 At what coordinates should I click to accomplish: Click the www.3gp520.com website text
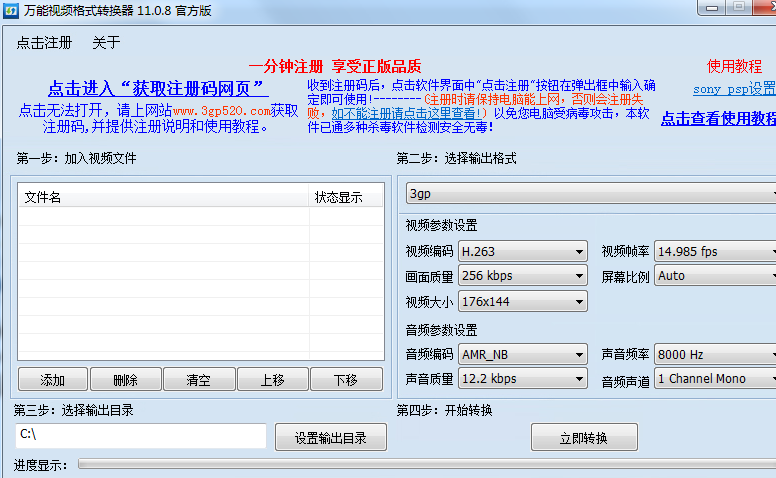222,110
